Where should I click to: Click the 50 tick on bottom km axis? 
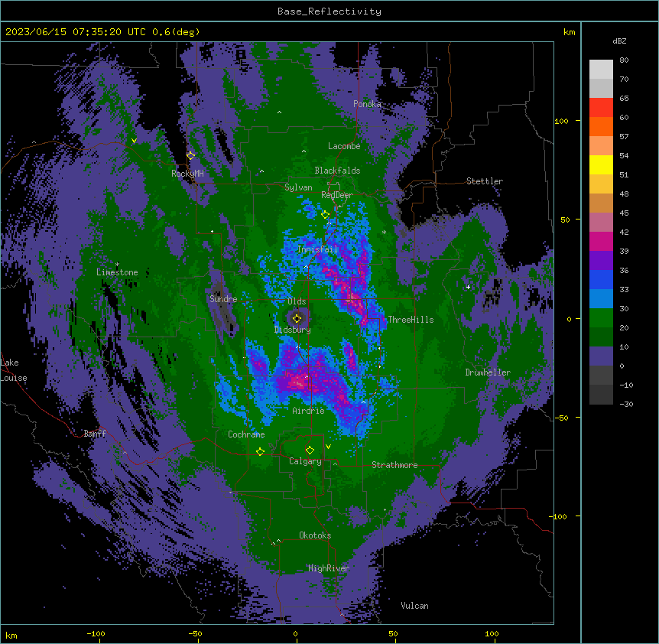point(393,634)
